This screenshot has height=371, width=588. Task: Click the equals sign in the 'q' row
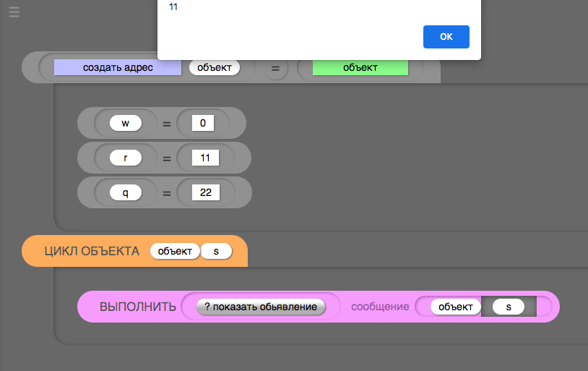click(167, 193)
